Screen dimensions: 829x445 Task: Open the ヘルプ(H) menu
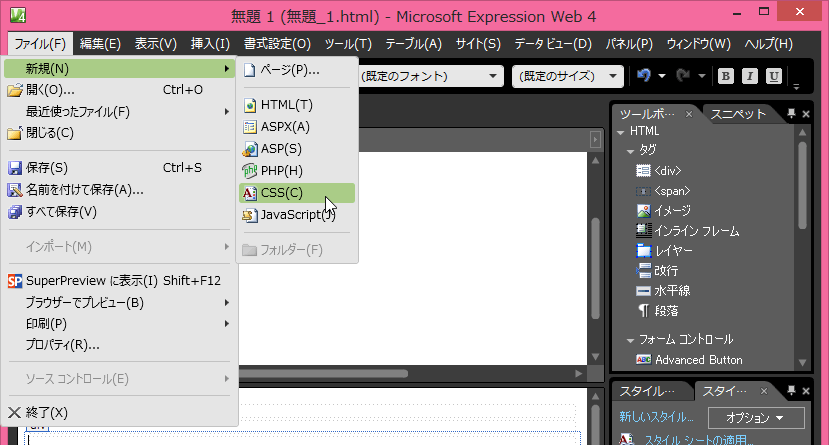768,43
